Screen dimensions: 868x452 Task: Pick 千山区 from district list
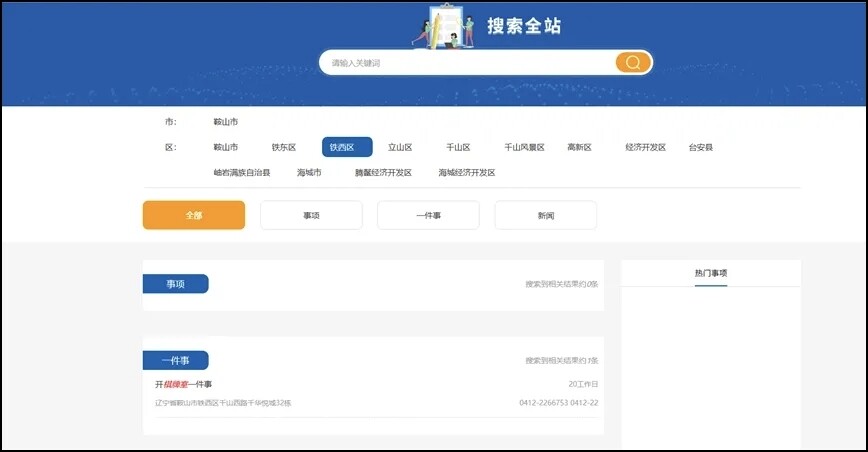click(458, 147)
